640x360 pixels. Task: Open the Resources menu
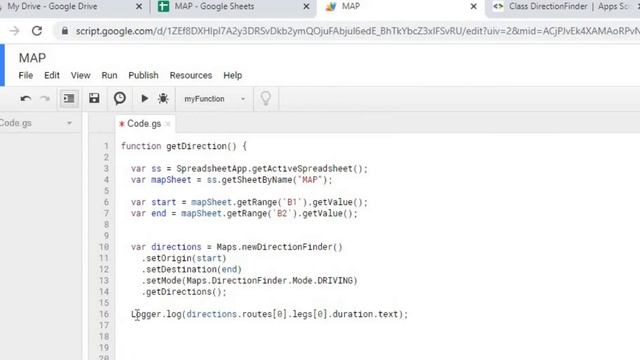click(x=191, y=76)
